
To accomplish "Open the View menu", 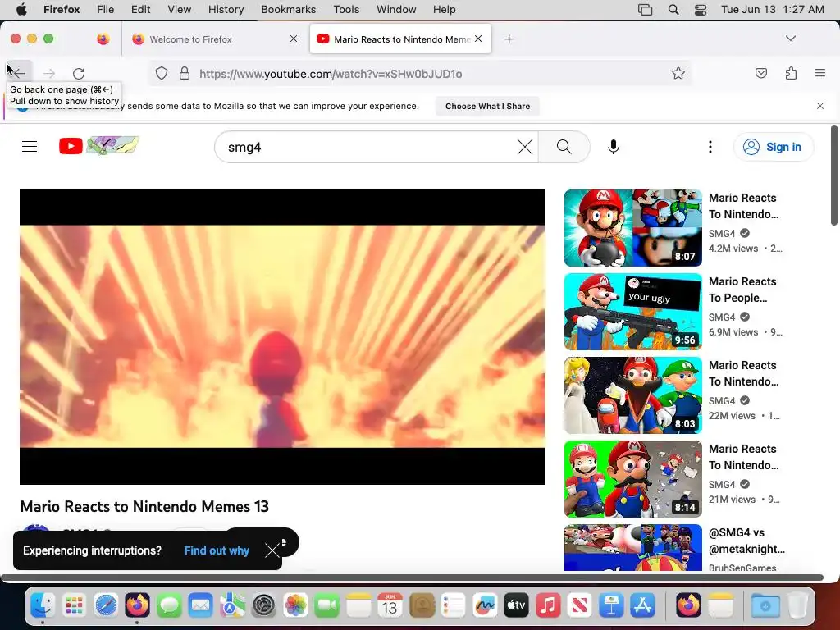I will (179, 10).
